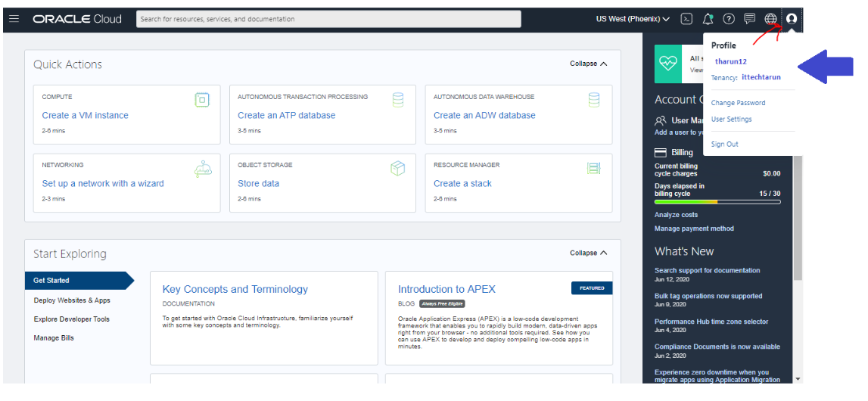Click the profile avatar icon
Viewport: 868px width, 401px height.
pos(792,19)
